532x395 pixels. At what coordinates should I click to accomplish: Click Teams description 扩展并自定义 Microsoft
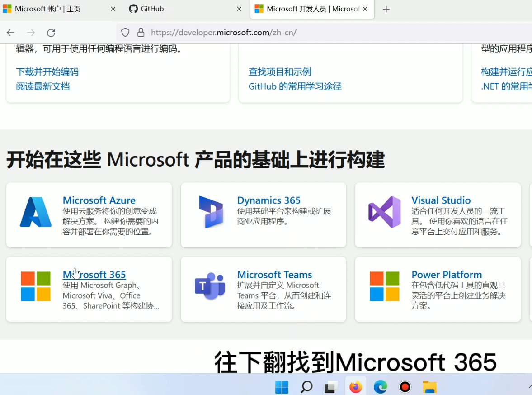[284, 295]
